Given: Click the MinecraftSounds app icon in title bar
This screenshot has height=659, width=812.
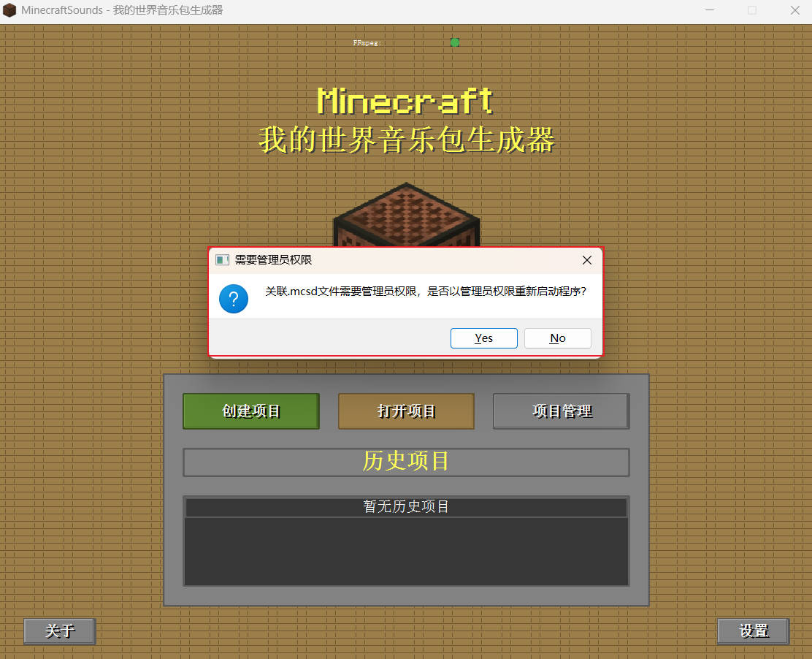Looking at the screenshot, I should pos(9,10).
